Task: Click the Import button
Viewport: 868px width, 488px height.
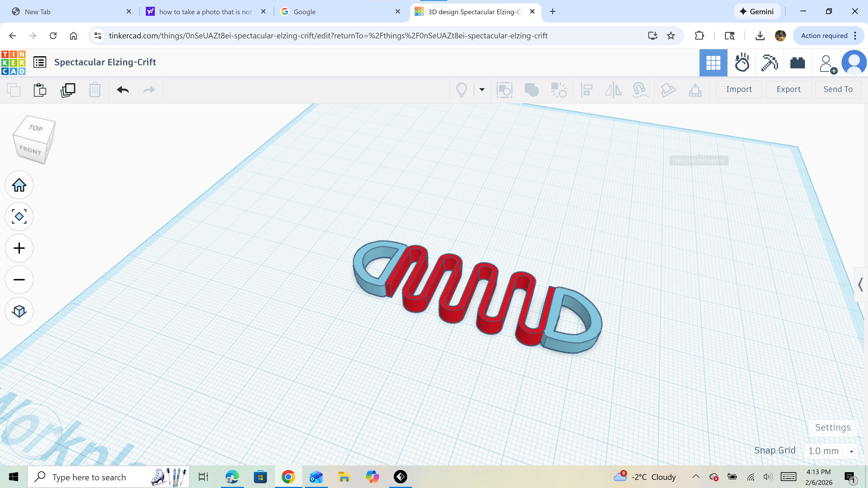Action: click(x=739, y=89)
